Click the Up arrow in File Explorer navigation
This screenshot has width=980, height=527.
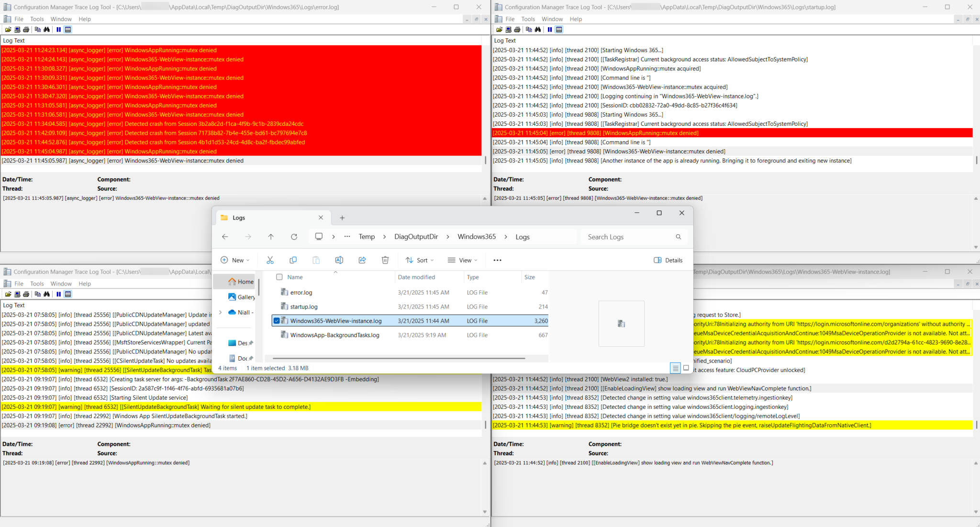coord(271,237)
